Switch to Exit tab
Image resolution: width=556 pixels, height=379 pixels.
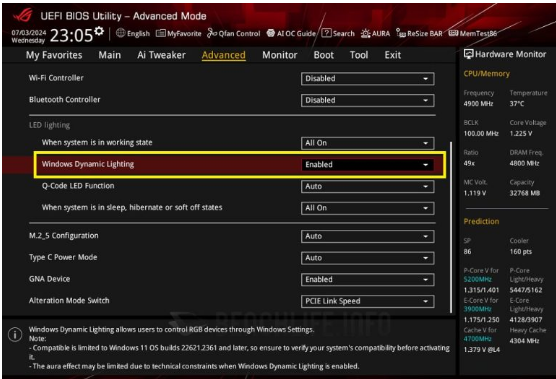393,55
